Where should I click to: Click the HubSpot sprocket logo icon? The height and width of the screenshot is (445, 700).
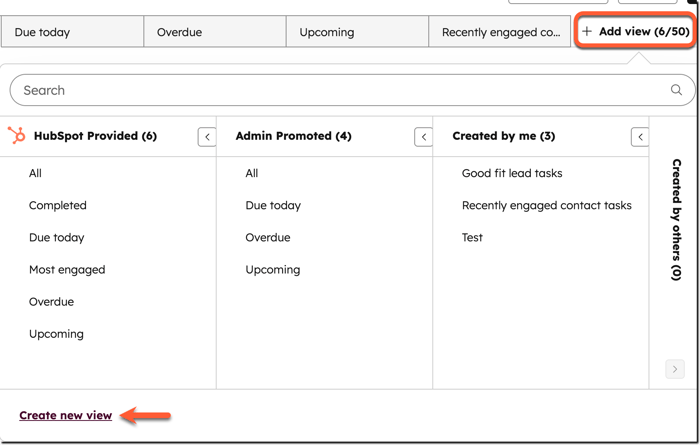[17, 136]
